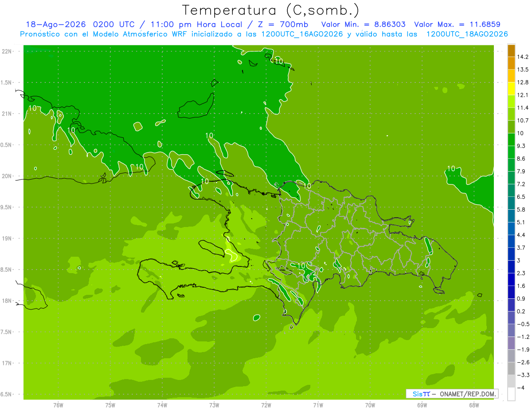Image resolution: width=532 pixels, height=411 pixels.
Task: Click the "70W" longitude label
Action: [370, 405]
